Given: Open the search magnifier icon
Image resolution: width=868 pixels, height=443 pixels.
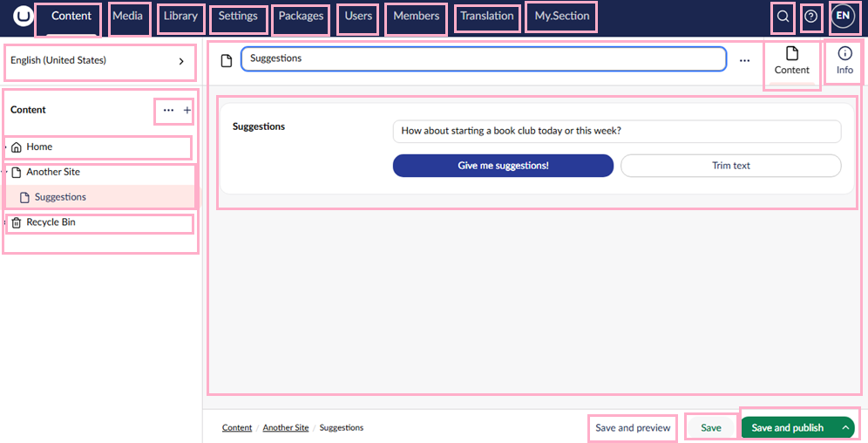Looking at the screenshot, I should 783,17.
